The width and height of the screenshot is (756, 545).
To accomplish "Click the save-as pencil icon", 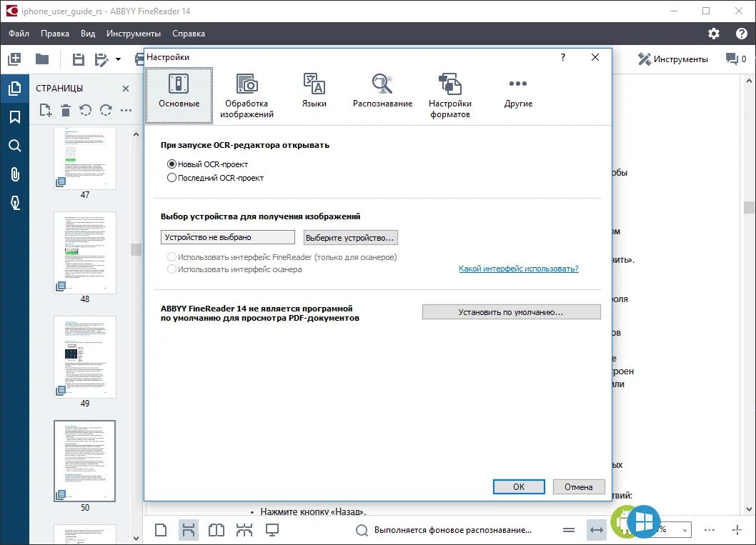I will [x=101, y=59].
